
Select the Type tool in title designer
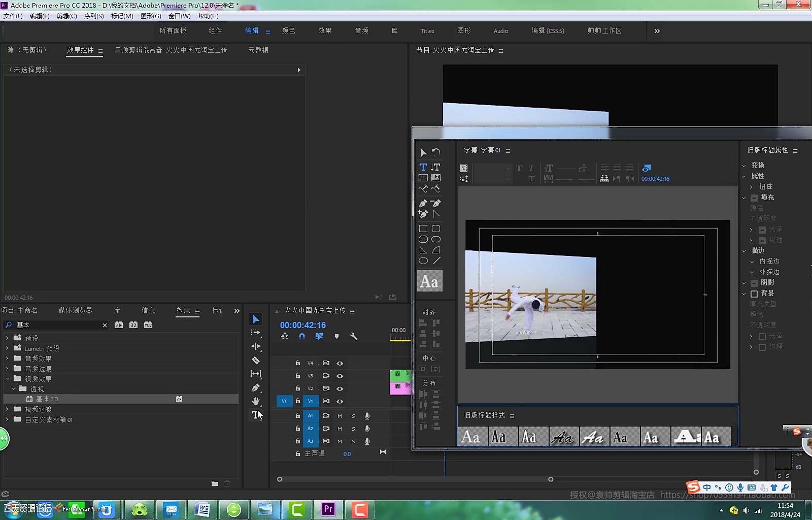point(423,167)
